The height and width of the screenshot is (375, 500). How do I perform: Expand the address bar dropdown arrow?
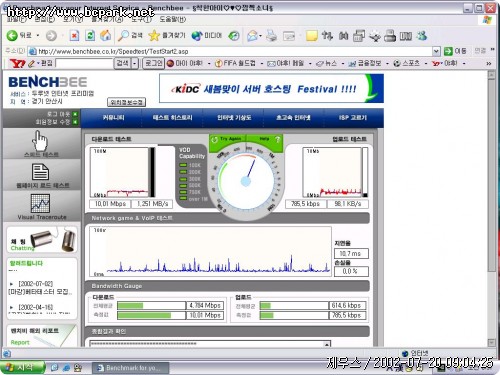436,51
